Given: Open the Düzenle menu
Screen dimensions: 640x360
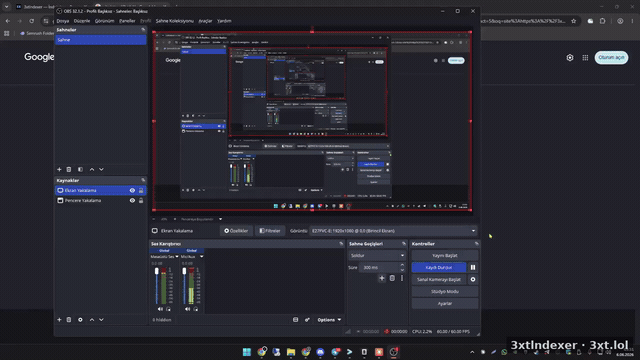Looking at the screenshot, I should tap(82, 21).
